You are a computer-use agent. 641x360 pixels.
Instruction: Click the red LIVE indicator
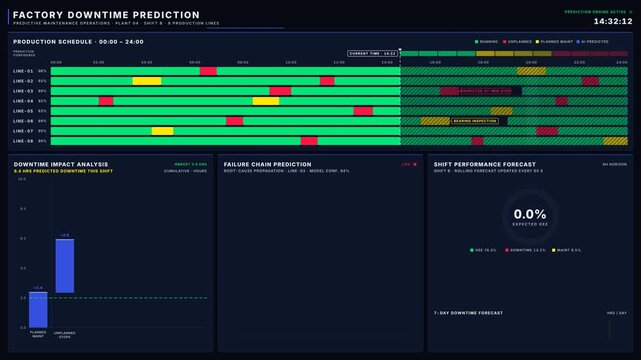pyautogui.click(x=409, y=164)
